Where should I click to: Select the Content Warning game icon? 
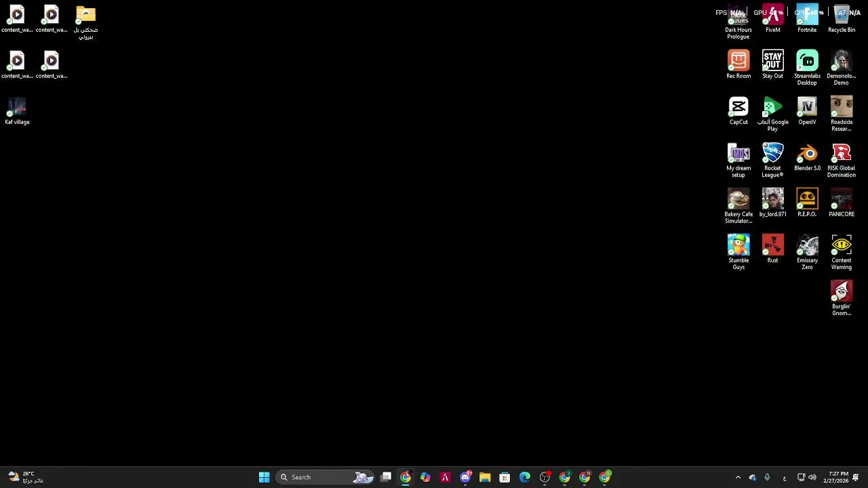point(842,252)
